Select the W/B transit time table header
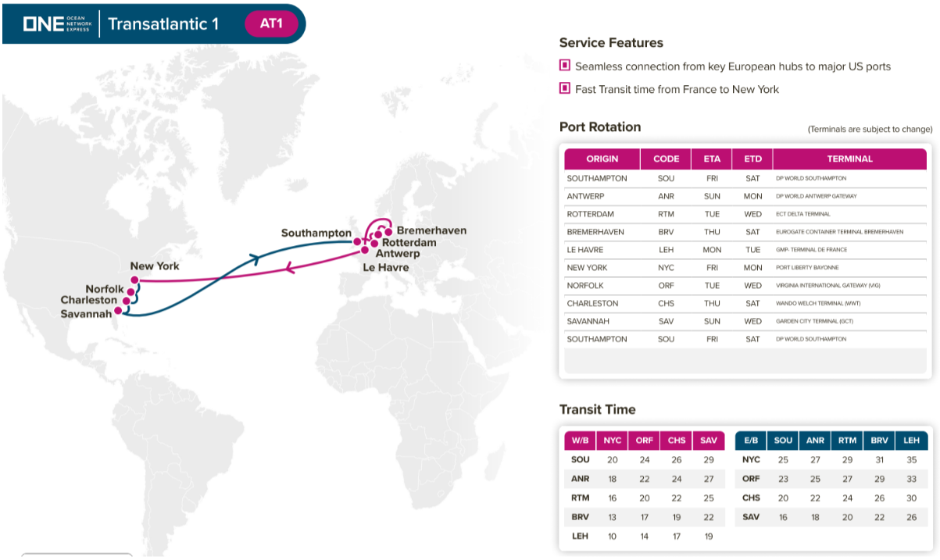 click(x=580, y=441)
